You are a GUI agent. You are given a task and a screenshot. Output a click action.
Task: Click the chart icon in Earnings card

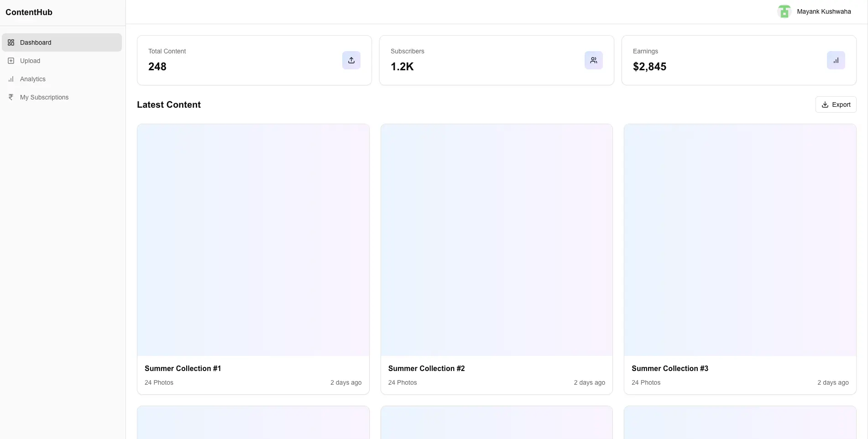point(836,60)
